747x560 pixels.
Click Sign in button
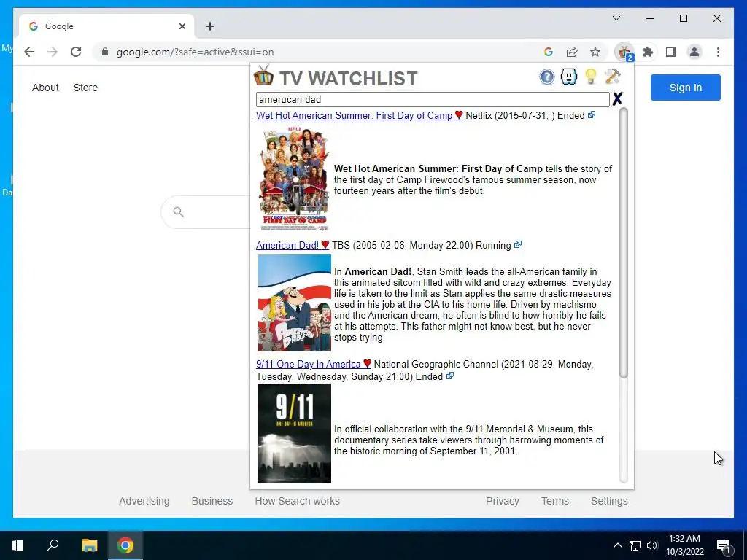(x=686, y=87)
